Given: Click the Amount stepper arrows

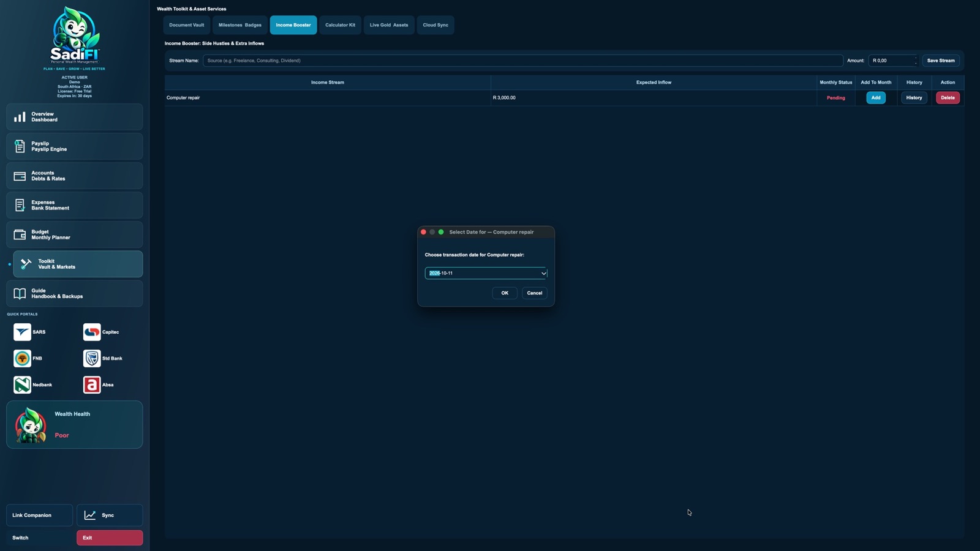Looking at the screenshot, I should (x=916, y=61).
